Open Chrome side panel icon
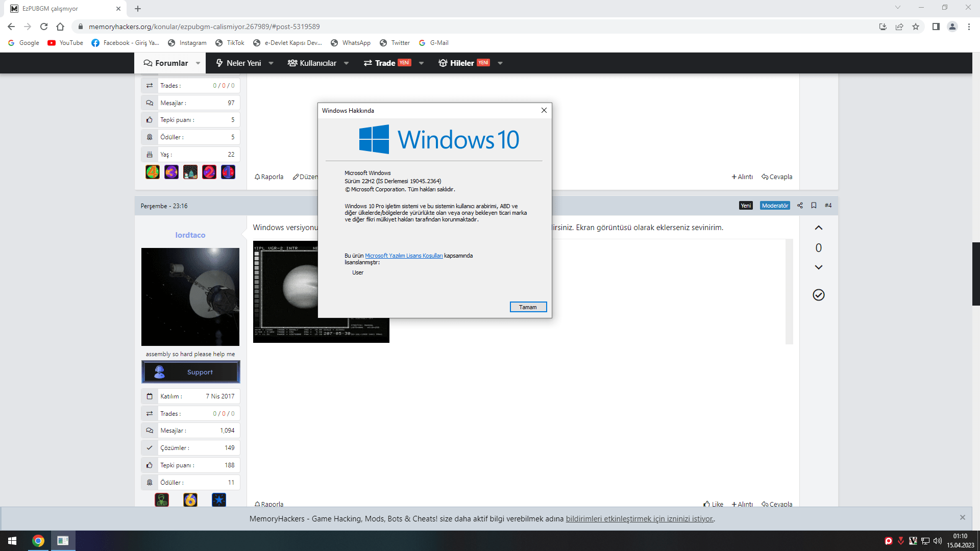980x551 pixels. pyautogui.click(x=936, y=27)
